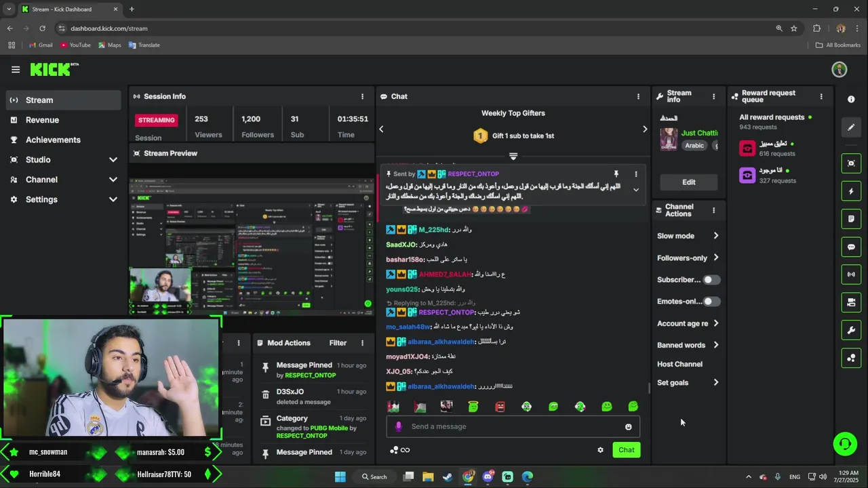
Task: Click username RESPECT_ONTOP in pinned message
Action: tap(473, 174)
